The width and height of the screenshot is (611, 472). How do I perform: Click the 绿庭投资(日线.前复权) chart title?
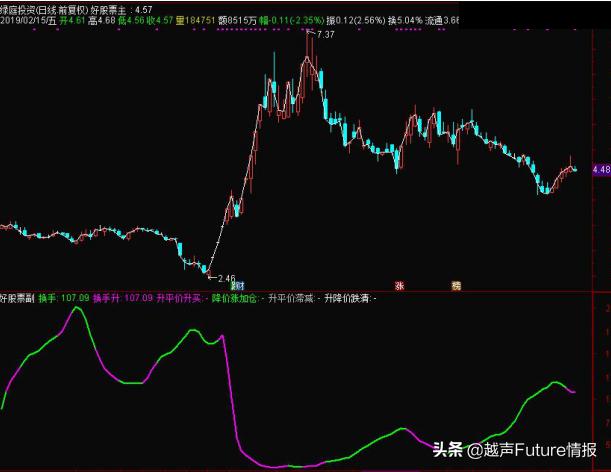(44, 10)
